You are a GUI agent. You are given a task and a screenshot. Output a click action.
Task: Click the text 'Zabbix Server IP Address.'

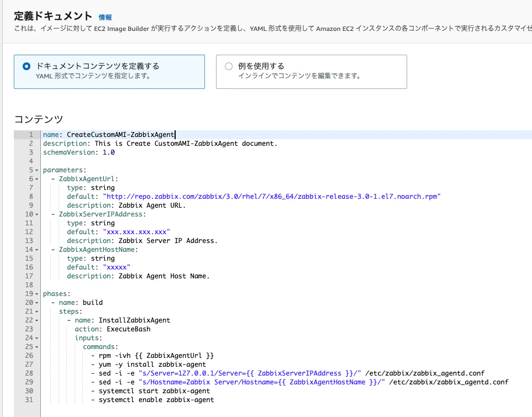click(x=168, y=241)
